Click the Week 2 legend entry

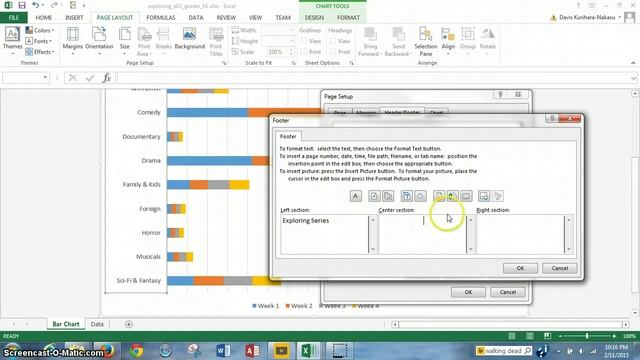coord(299,306)
